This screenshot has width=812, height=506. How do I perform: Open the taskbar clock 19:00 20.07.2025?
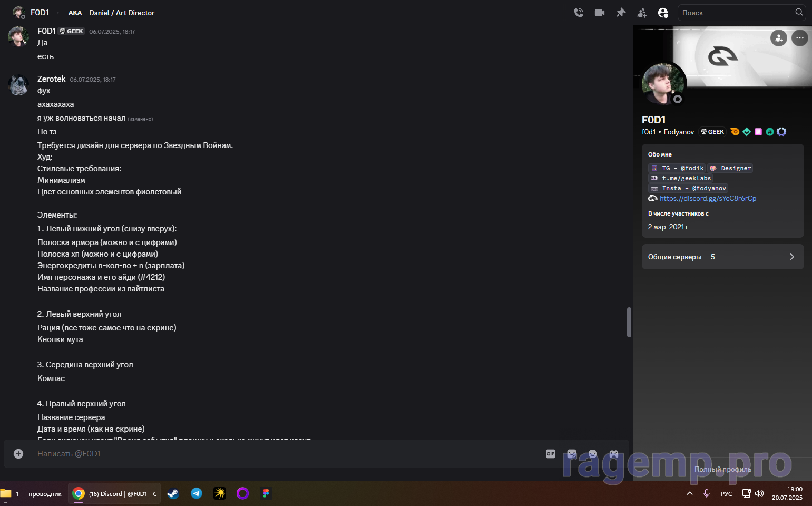pos(787,494)
